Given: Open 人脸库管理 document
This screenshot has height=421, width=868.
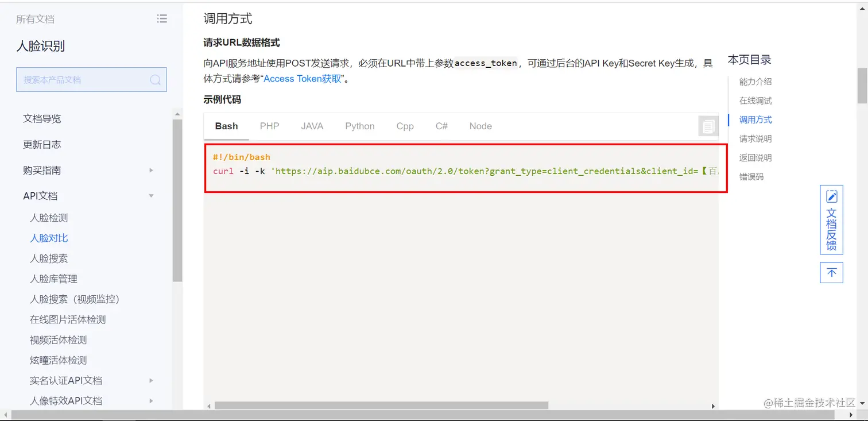Looking at the screenshot, I should point(53,279).
